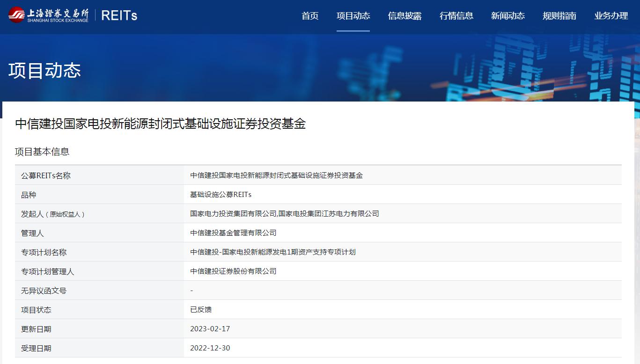Click the Shanghai Stock Exchange logo

coord(48,15)
